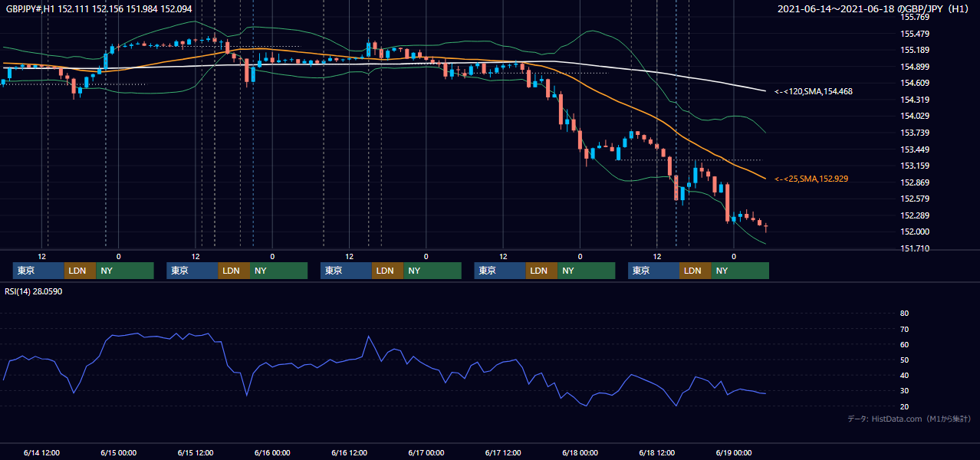Click the 6/19 00:00 time axis label

tap(734, 452)
